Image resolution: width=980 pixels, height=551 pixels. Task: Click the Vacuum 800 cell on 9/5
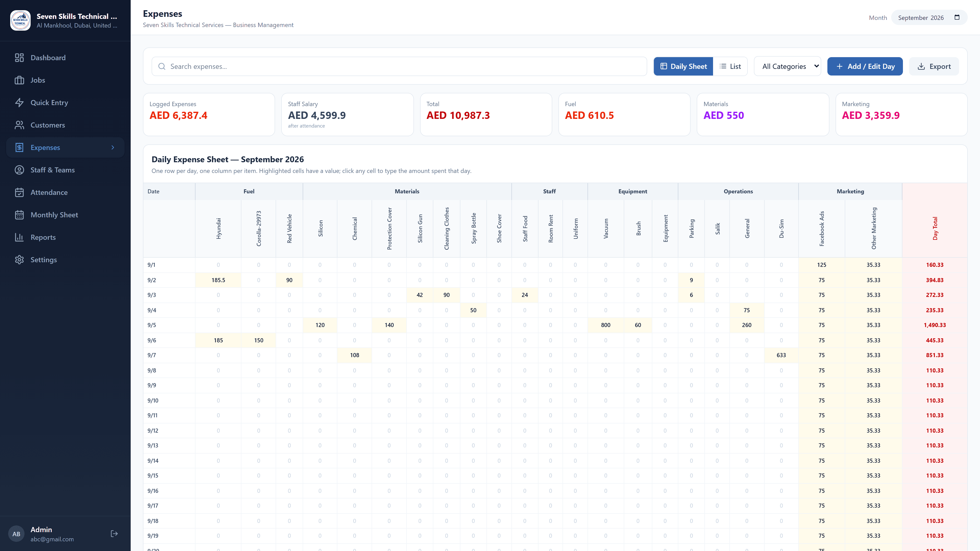coord(606,325)
